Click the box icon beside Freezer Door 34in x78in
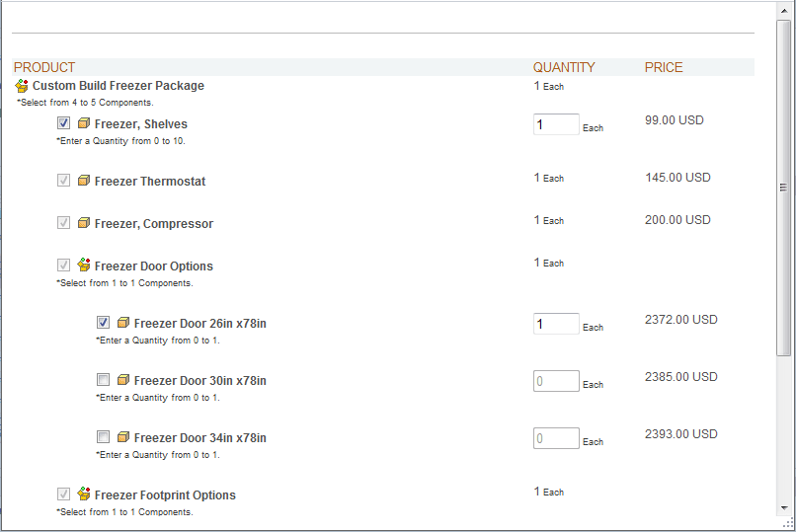This screenshot has width=796, height=532. click(x=123, y=437)
